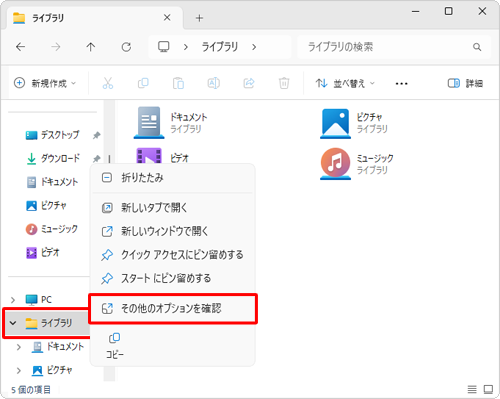This screenshot has width=500, height=399.
Task: Close the ライブラリ tab
Action: pyautogui.click(x=167, y=18)
